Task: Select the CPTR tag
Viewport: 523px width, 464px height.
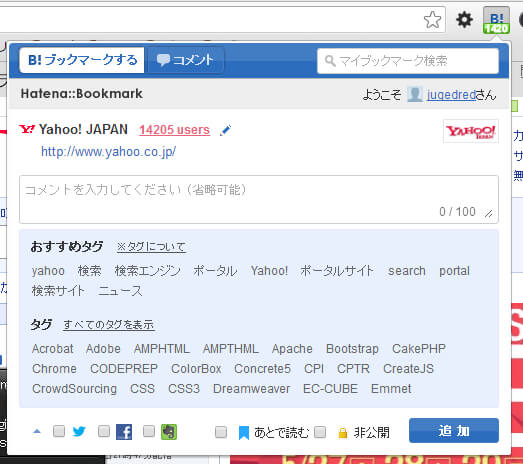Action: [x=353, y=369]
